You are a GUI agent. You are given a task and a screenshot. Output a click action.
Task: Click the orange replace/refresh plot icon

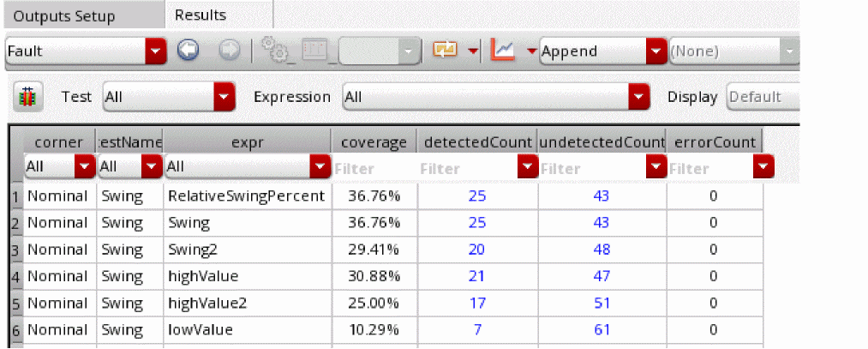[446, 51]
